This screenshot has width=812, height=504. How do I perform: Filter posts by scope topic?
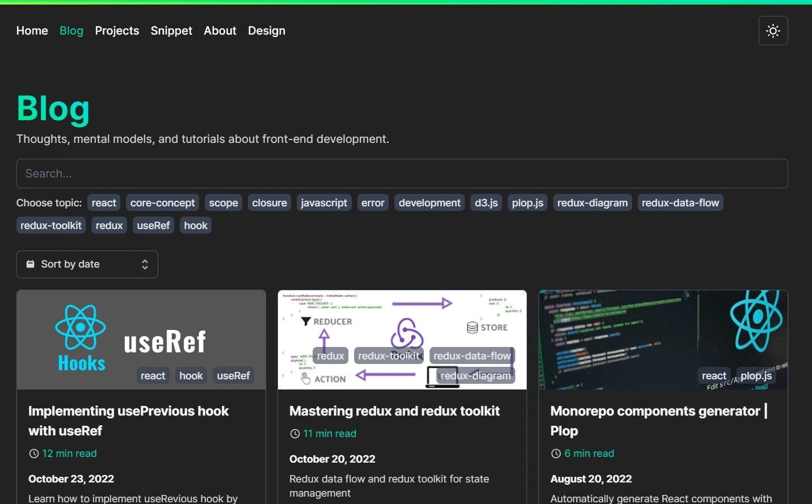(224, 203)
